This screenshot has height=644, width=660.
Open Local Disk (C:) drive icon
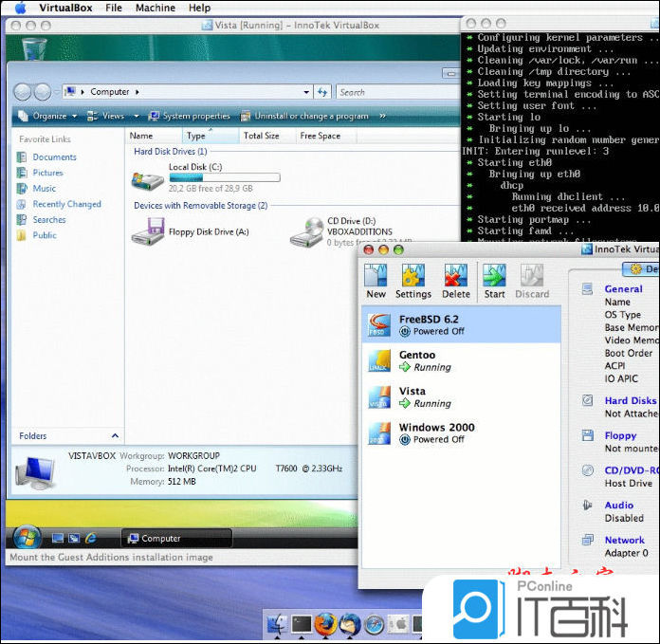[x=148, y=178]
